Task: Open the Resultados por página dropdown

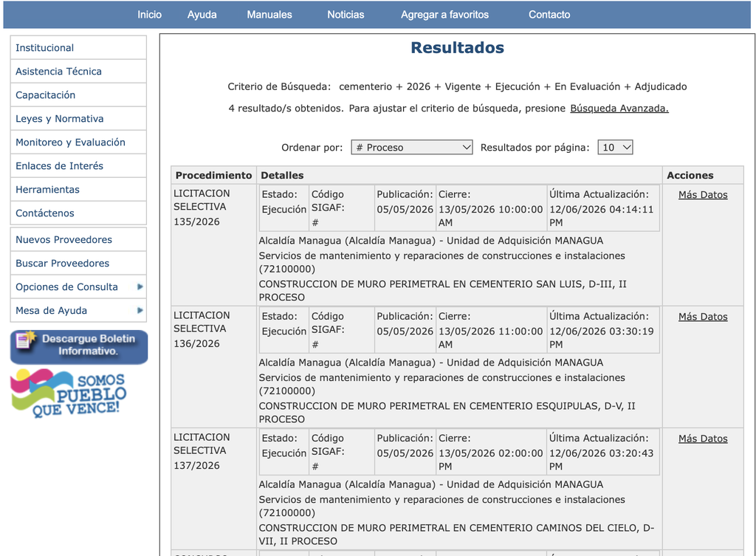Action: click(615, 148)
